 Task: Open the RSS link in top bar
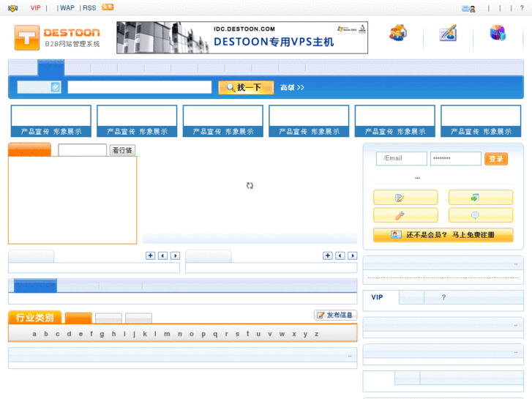coord(89,8)
